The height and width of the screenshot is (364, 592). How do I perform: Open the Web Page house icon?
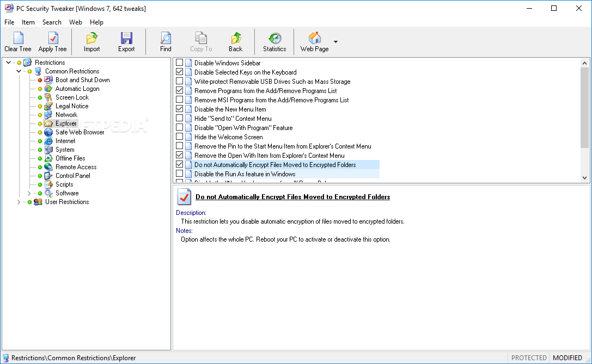coord(314,38)
